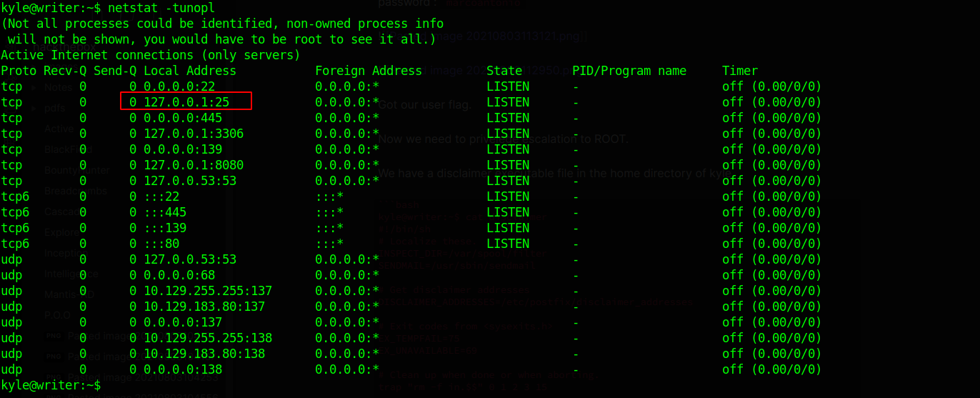The image size is (980, 398).
Task: Click the 127.0.0.1:3306 local address
Action: click(x=194, y=134)
